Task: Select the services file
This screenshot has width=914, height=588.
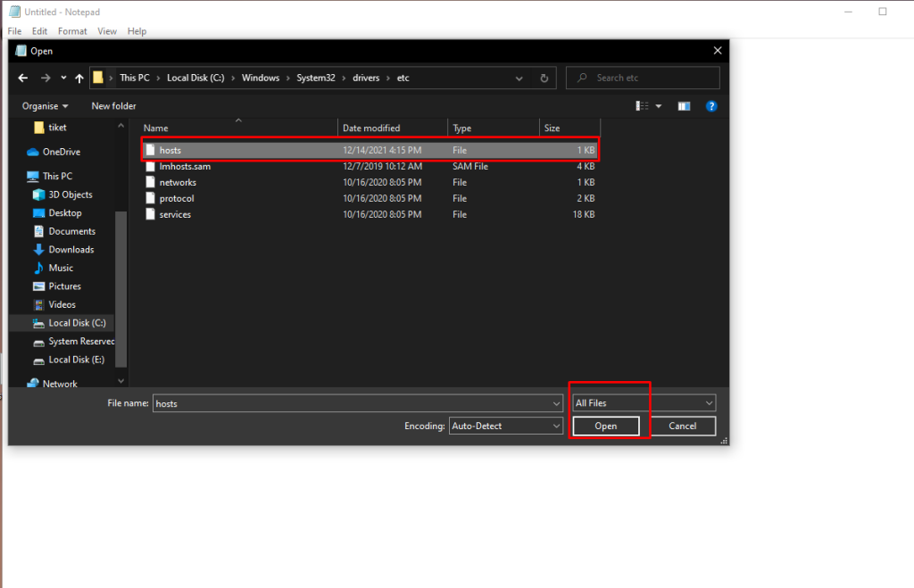Action: point(370,214)
